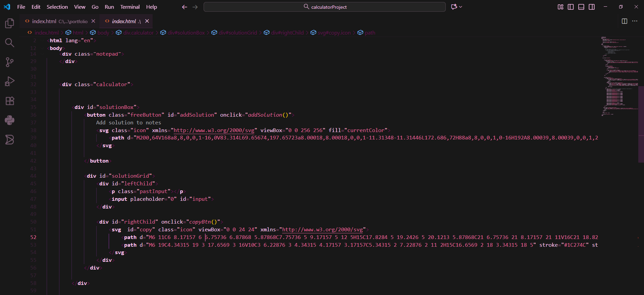Open the Extensions view

coord(10,101)
